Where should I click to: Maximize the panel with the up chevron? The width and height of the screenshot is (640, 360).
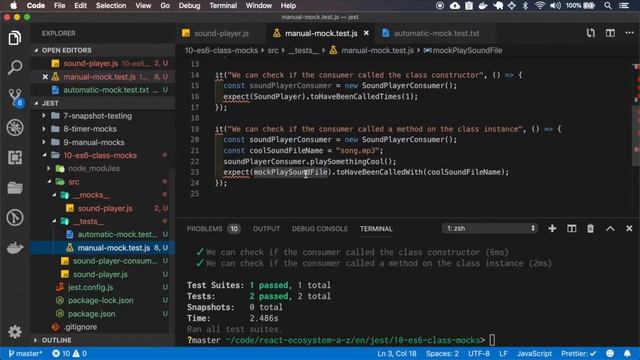point(610,229)
